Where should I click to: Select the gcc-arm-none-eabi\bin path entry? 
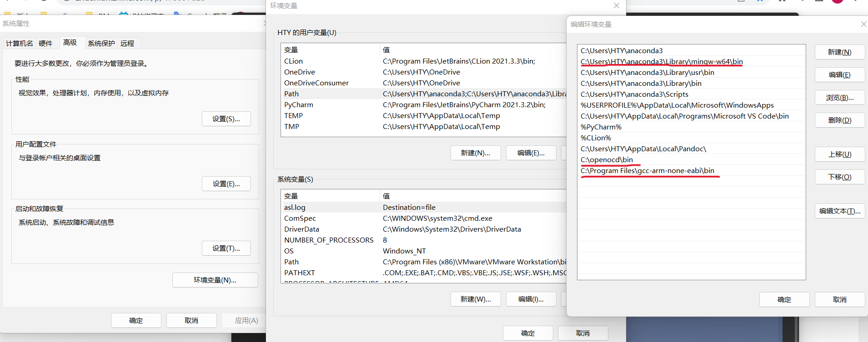[x=647, y=171]
